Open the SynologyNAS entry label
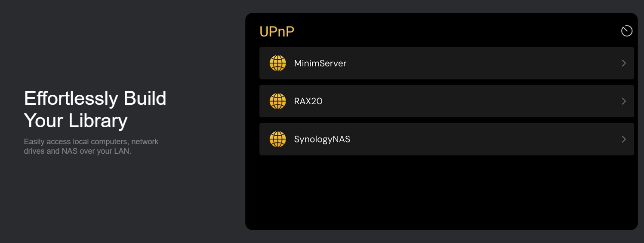The height and width of the screenshot is (243, 644). click(322, 139)
